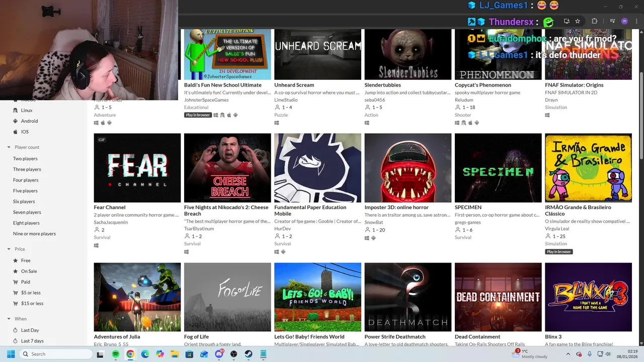Open the Chrome three-dot menu
The width and height of the screenshot is (644, 362).
637,21
